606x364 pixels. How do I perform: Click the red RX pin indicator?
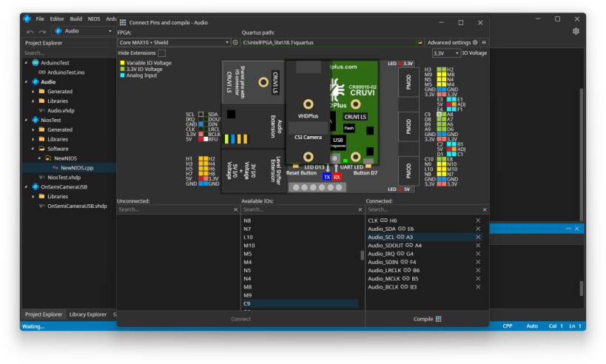coord(337,177)
